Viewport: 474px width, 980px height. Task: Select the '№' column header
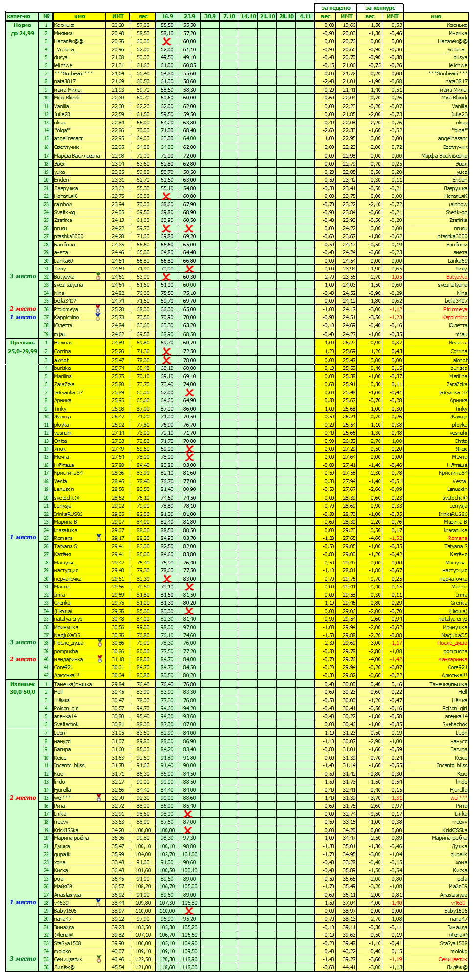(x=46, y=16)
